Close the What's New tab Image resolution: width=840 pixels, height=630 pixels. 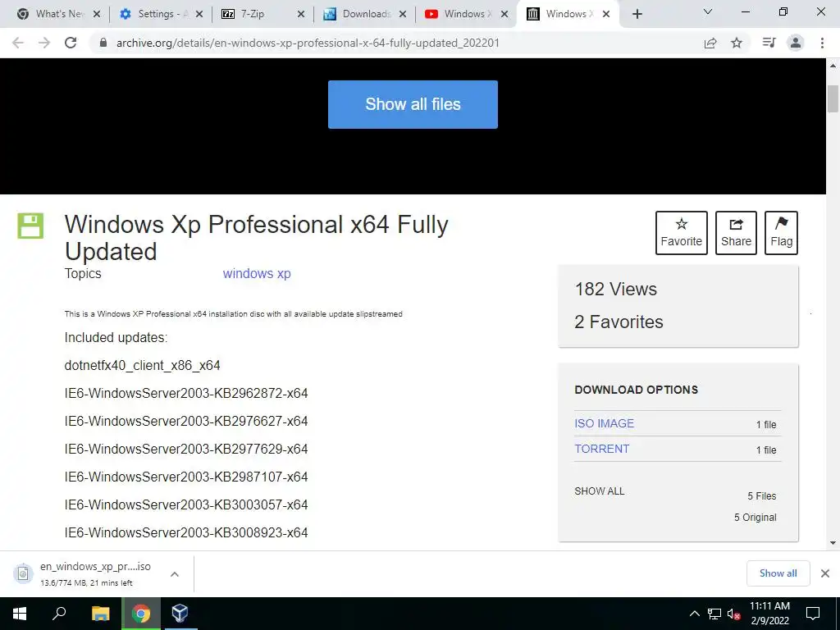(x=97, y=14)
